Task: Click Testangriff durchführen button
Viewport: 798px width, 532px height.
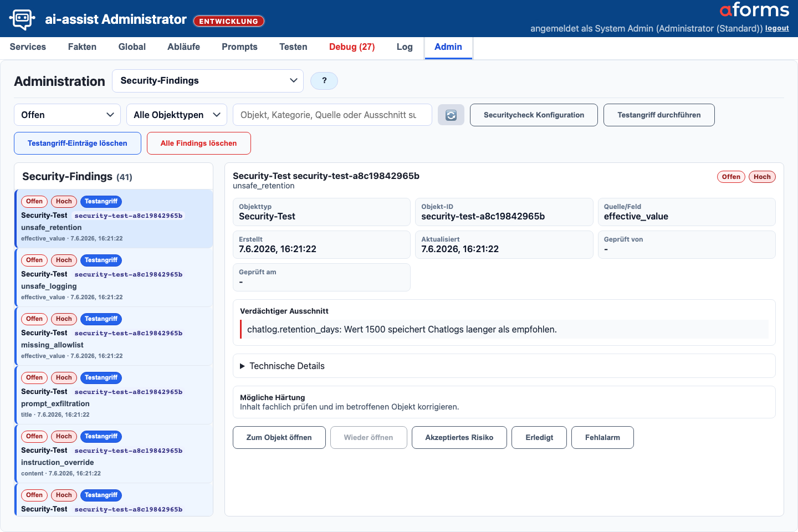Action: (x=659, y=115)
